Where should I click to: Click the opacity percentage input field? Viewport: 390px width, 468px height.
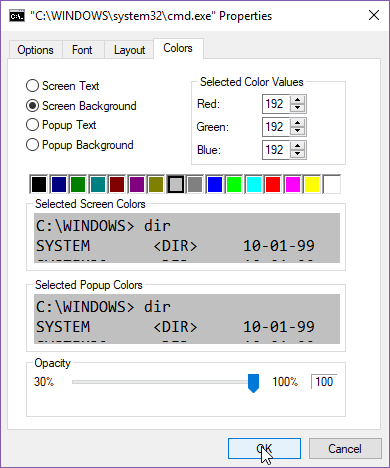tap(324, 382)
